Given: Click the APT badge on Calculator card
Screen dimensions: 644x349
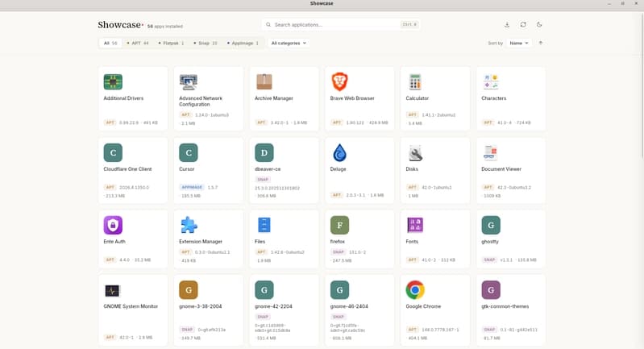Looking at the screenshot, I should 412,115.
